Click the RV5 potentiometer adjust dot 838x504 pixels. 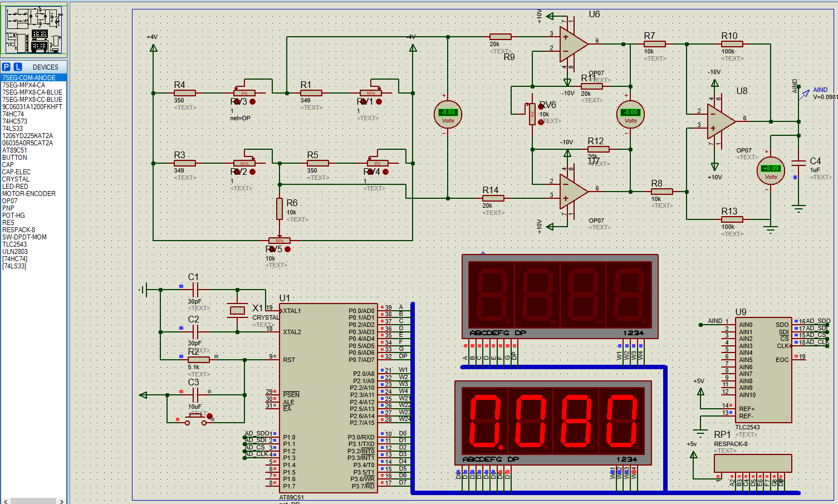(x=287, y=249)
